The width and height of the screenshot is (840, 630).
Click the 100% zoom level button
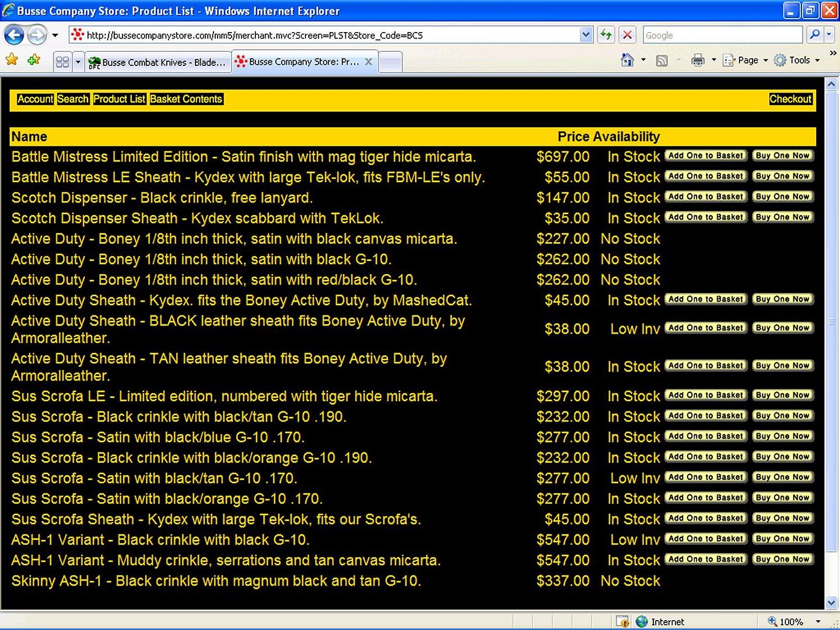[x=786, y=622]
